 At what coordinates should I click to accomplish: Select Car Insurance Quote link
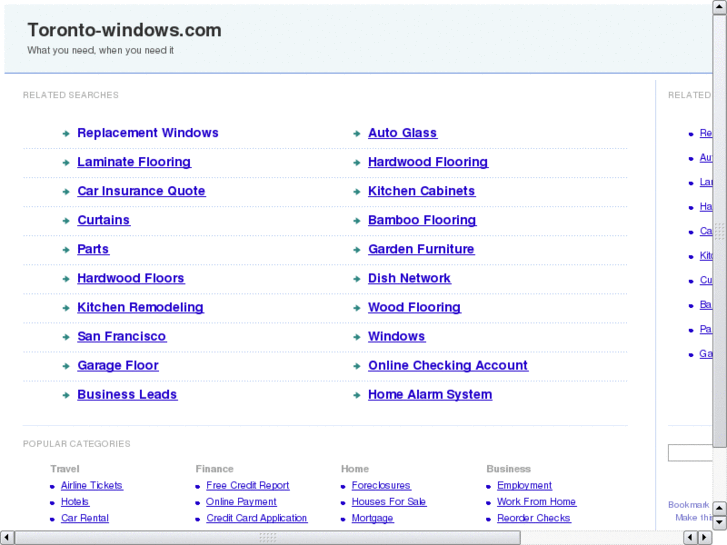[141, 191]
